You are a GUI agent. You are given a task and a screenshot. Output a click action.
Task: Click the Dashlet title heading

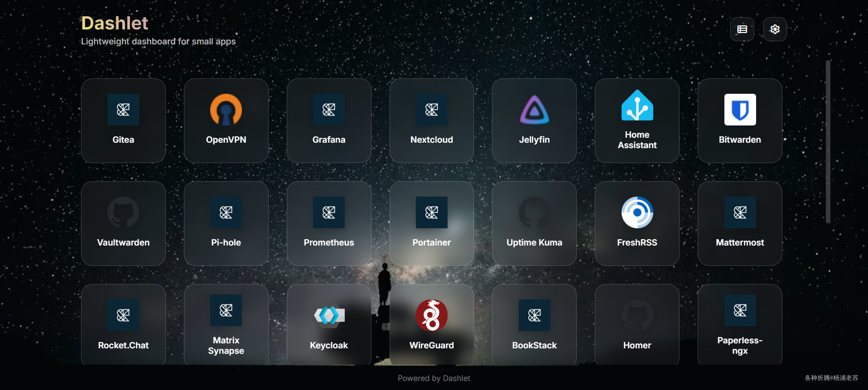(115, 23)
